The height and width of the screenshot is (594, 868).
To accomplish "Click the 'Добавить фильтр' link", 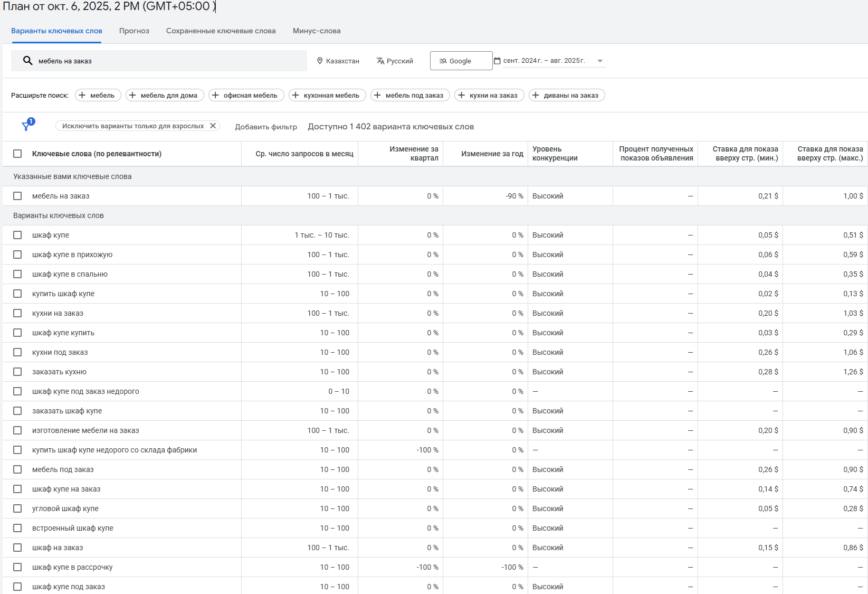I will [266, 127].
